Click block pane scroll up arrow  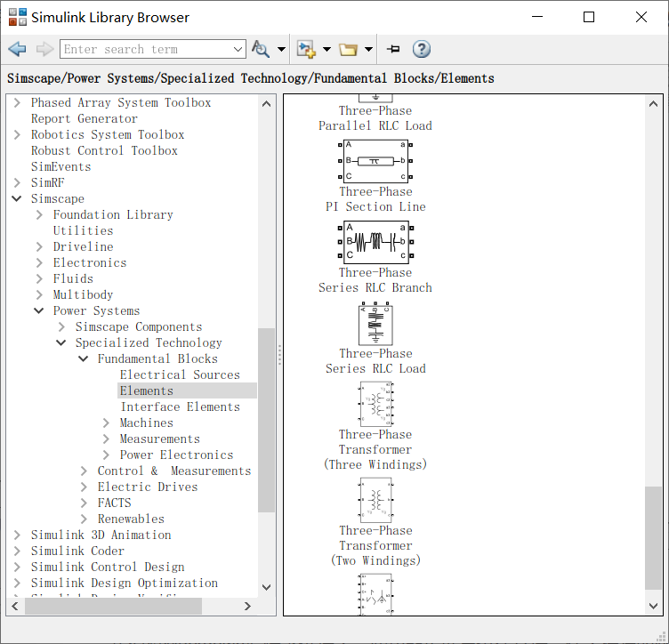(x=653, y=104)
